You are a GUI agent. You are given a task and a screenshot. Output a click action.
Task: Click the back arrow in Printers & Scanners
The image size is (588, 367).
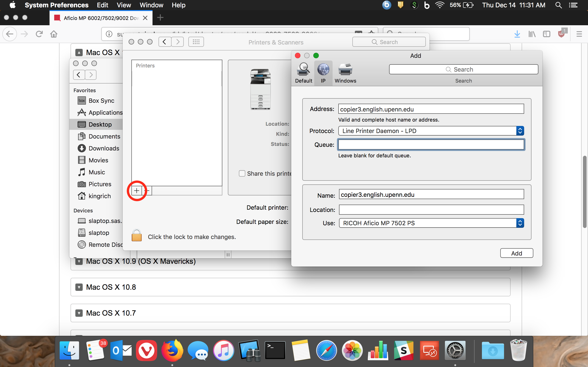pos(165,42)
